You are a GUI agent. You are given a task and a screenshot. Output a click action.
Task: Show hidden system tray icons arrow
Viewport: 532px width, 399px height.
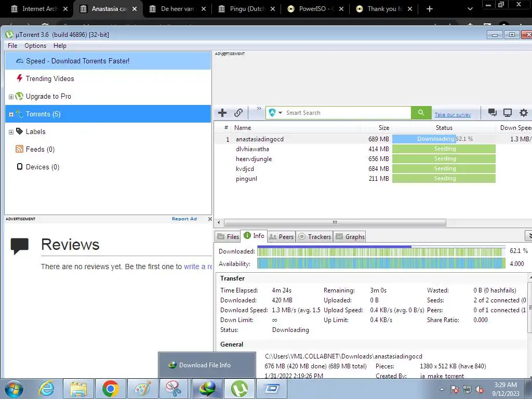coord(442,389)
